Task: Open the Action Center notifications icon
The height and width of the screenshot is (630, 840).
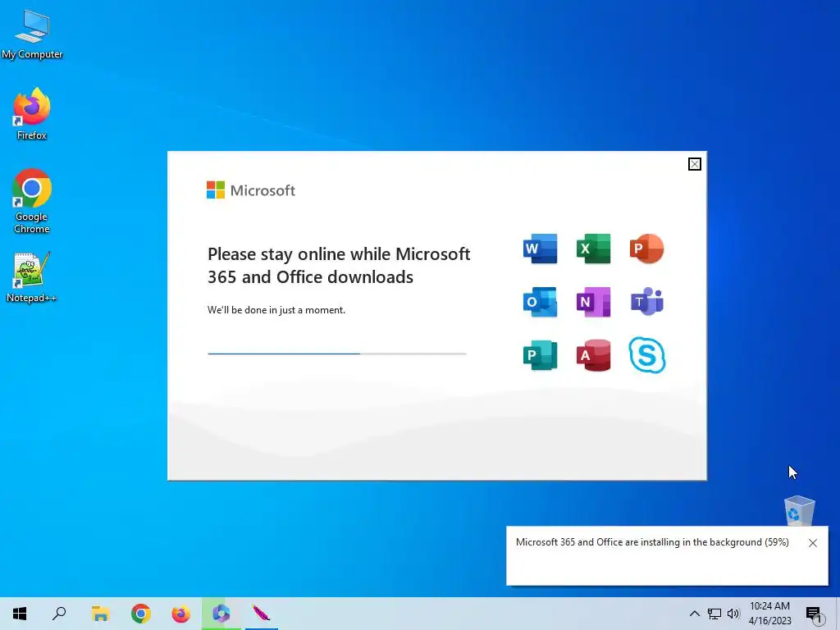Action: coord(814,614)
